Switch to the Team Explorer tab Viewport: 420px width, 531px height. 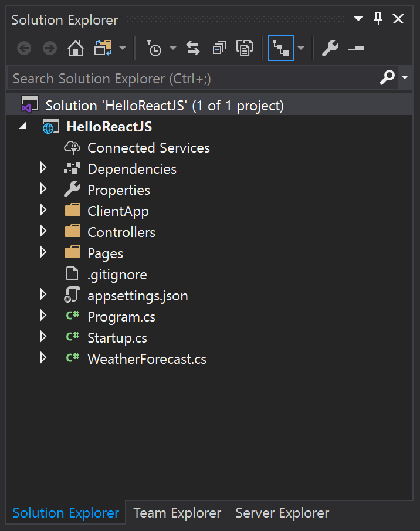177,513
